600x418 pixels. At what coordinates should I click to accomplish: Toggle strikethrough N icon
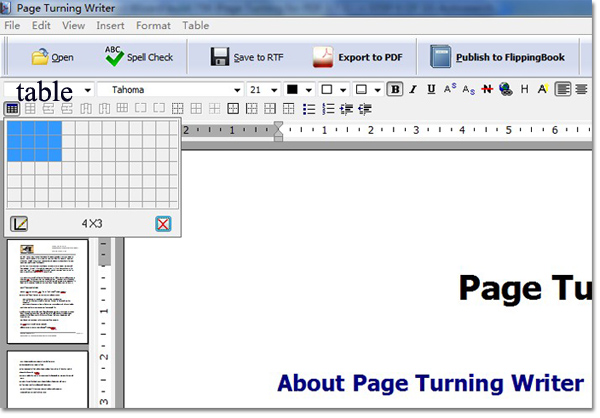pos(487,90)
